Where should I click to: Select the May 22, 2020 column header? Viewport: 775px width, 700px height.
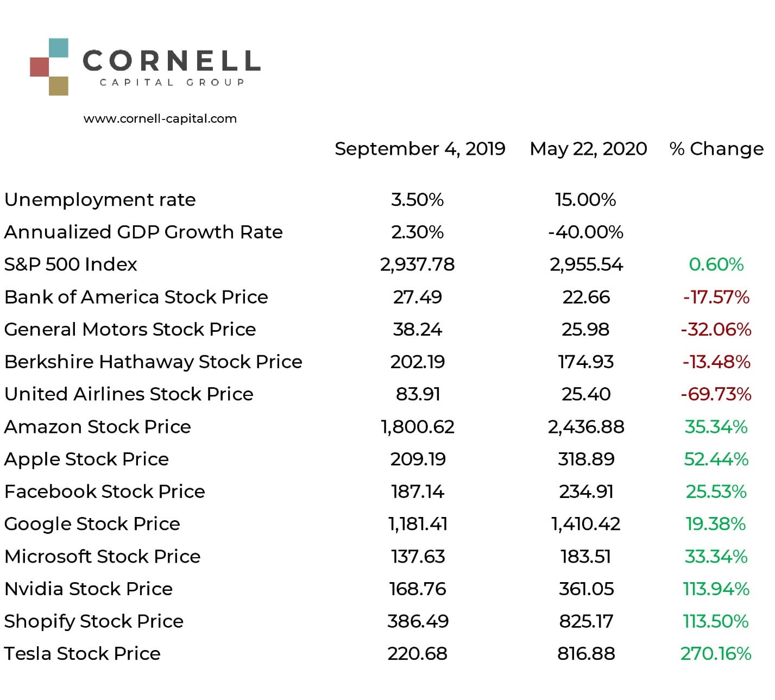(x=588, y=149)
